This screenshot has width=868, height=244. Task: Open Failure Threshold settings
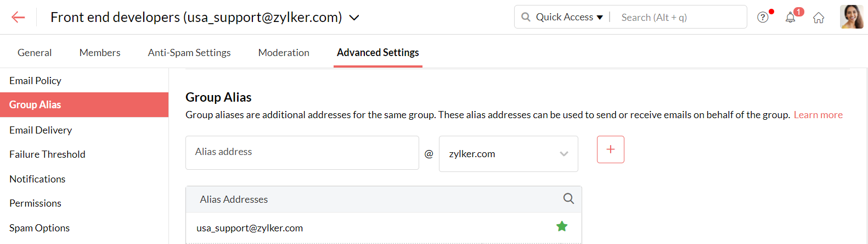coord(47,154)
